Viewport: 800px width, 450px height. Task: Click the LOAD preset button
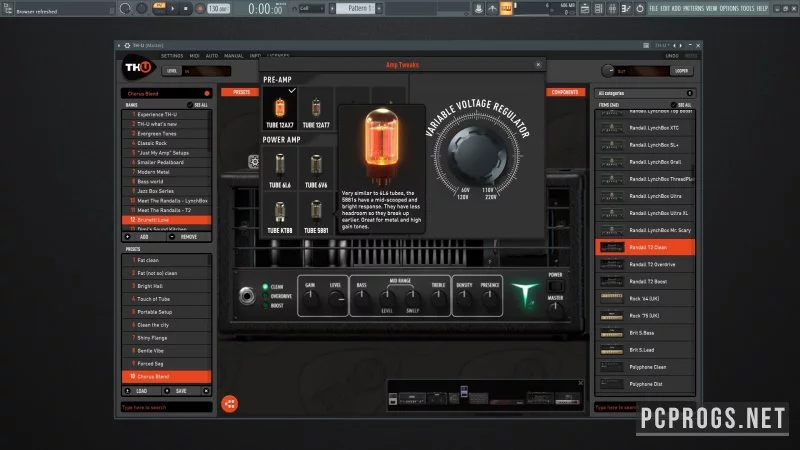point(142,391)
